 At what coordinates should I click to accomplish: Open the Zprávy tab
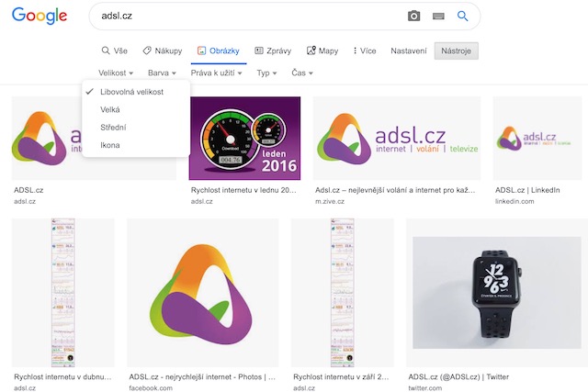273,50
